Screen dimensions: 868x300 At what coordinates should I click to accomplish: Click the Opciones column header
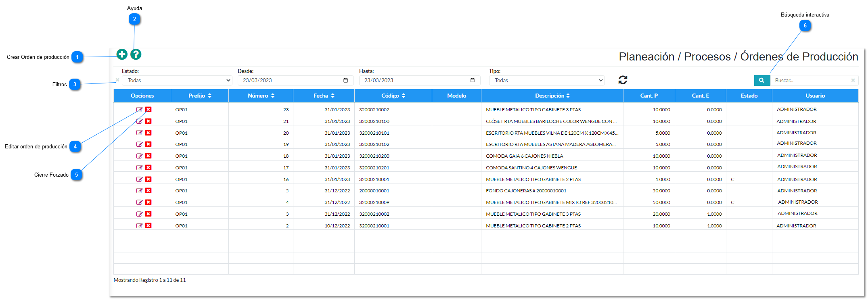click(142, 96)
